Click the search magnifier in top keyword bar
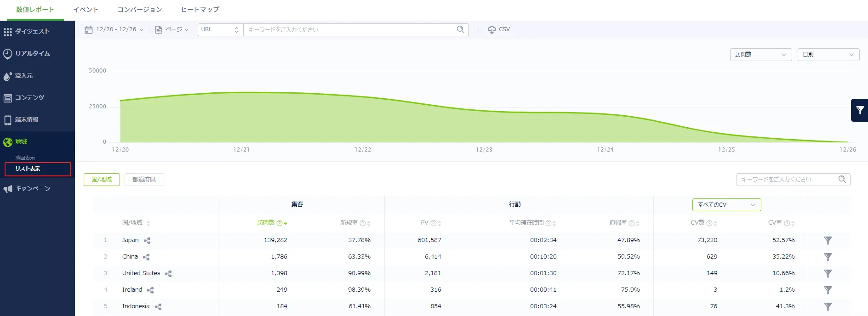868x316 pixels. pyautogui.click(x=460, y=29)
